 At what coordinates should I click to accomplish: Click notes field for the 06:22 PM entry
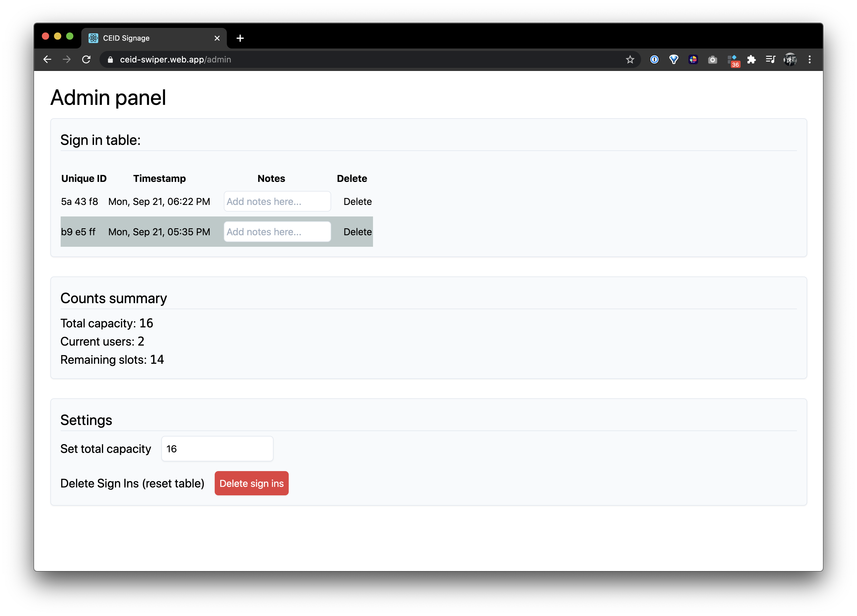pyautogui.click(x=277, y=202)
